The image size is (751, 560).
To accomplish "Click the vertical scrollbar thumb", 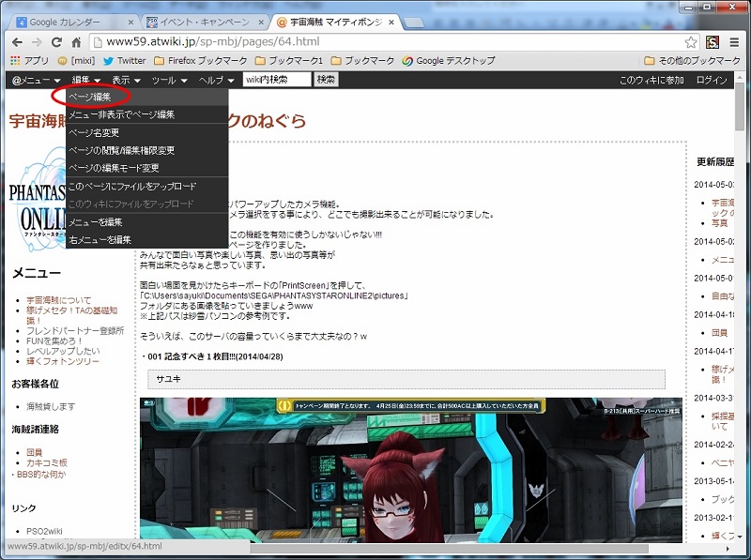I will [x=740, y=108].
